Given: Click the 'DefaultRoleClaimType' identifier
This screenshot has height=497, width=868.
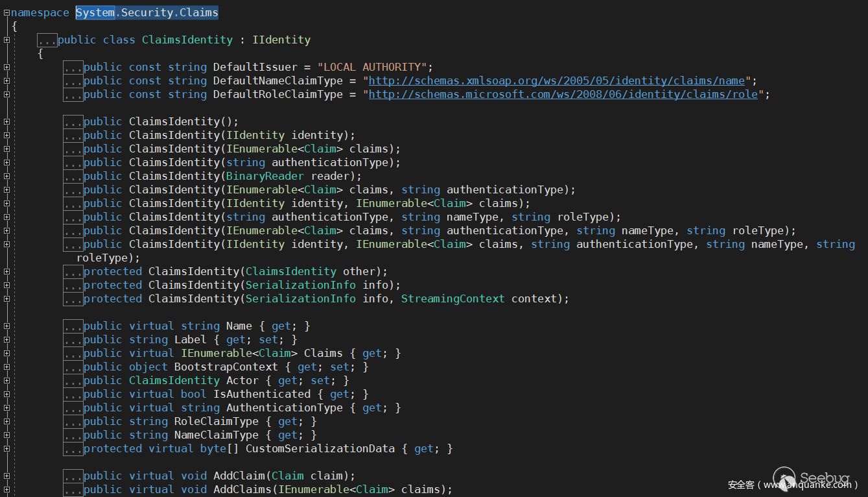Looking at the screenshot, I should 278,94.
